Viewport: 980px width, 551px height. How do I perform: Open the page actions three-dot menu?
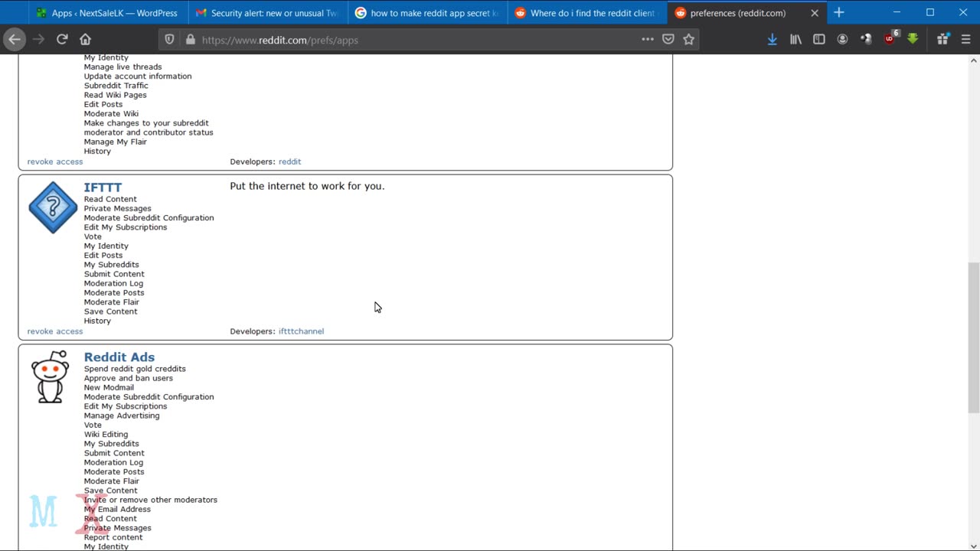pos(648,39)
